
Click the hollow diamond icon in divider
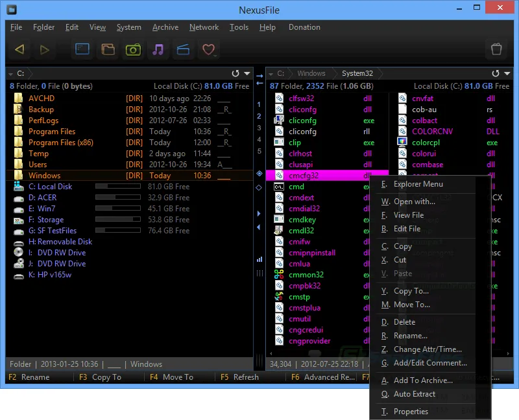pos(259,187)
